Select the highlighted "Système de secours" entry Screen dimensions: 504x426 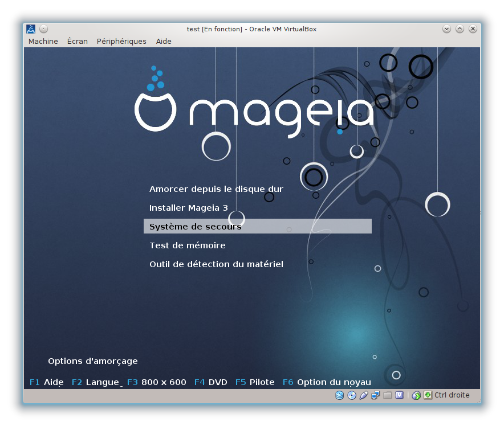click(x=258, y=226)
